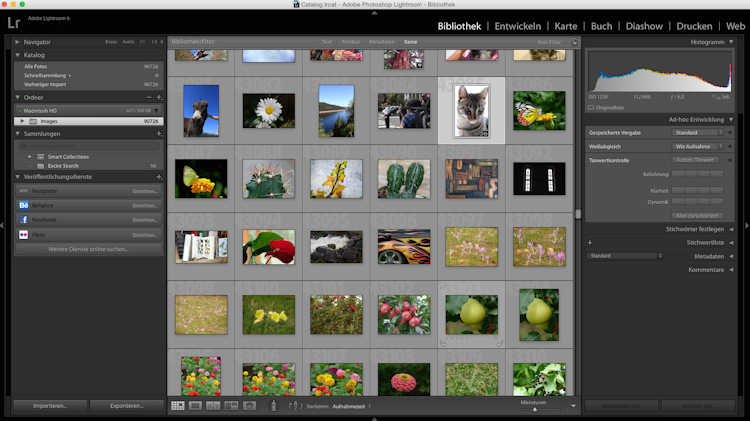The height and width of the screenshot is (421, 750).
Task: Open the Karte module
Action: click(x=566, y=25)
